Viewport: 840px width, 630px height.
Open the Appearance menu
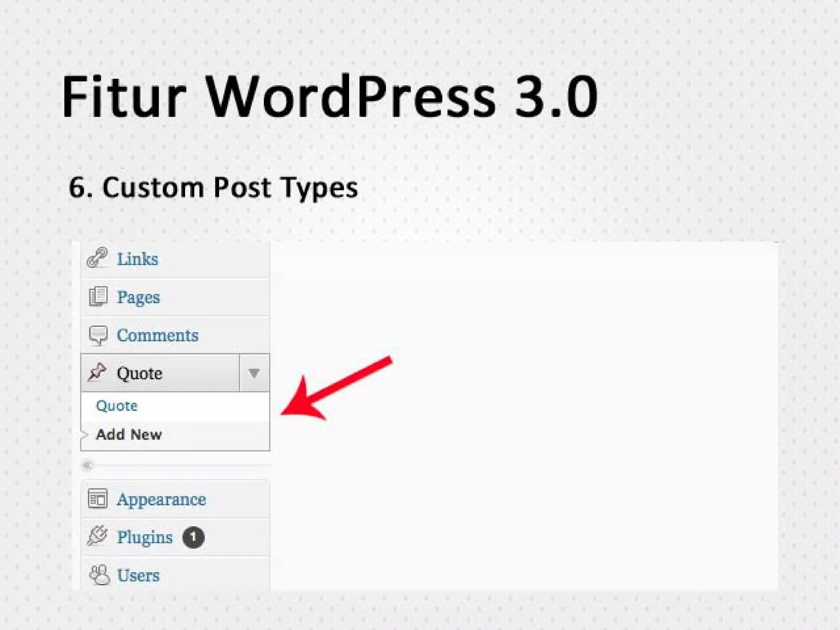click(161, 500)
